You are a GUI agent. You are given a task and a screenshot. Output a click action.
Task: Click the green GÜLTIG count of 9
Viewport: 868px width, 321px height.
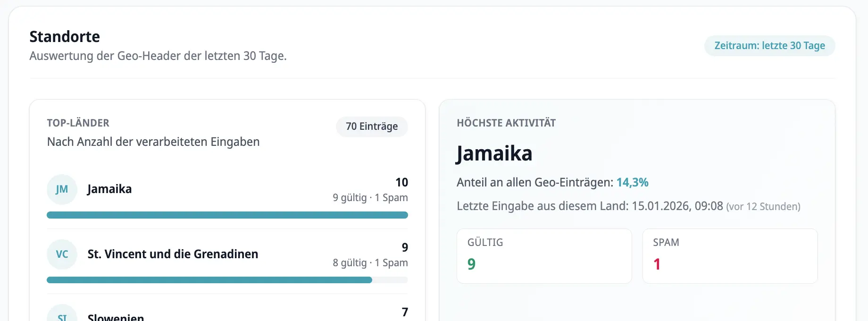[472, 264]
